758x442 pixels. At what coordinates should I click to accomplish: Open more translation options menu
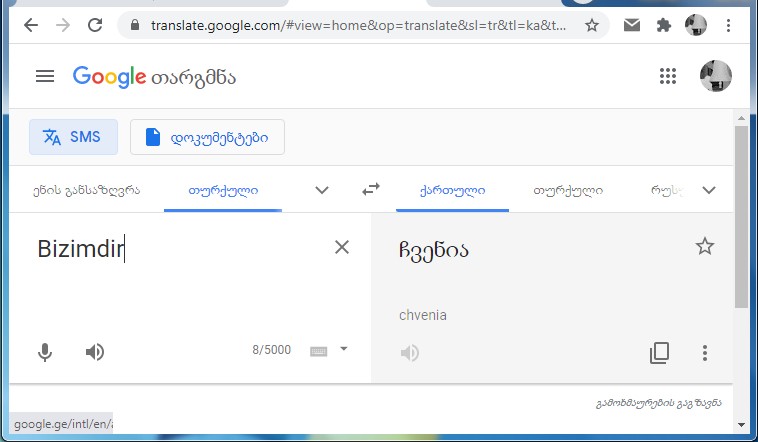[x=705, y=353]
